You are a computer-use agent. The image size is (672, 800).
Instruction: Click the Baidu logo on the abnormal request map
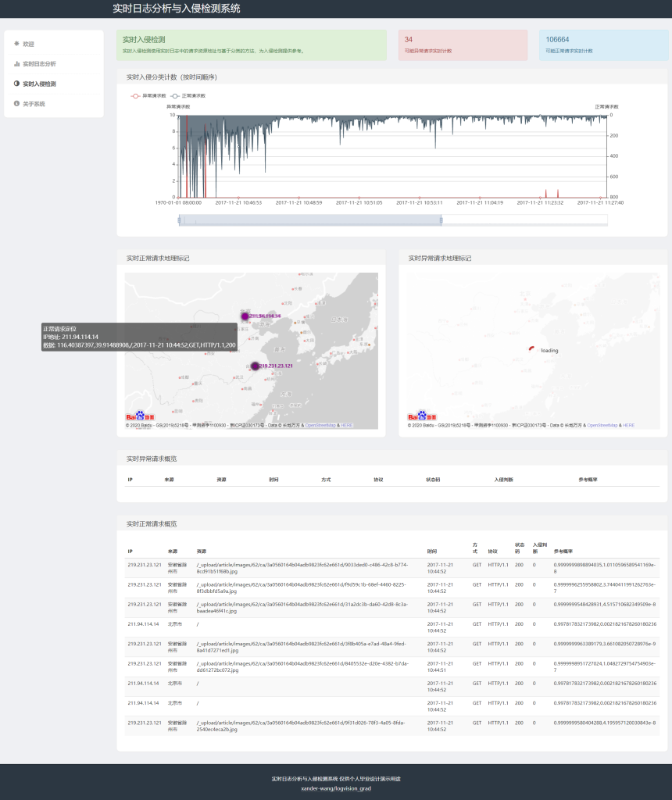tap(417, 416)
